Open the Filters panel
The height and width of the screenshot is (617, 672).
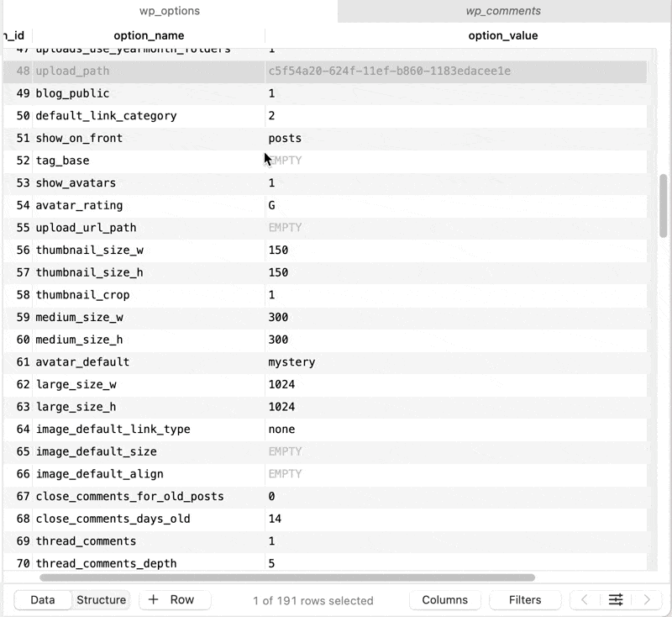524,599
